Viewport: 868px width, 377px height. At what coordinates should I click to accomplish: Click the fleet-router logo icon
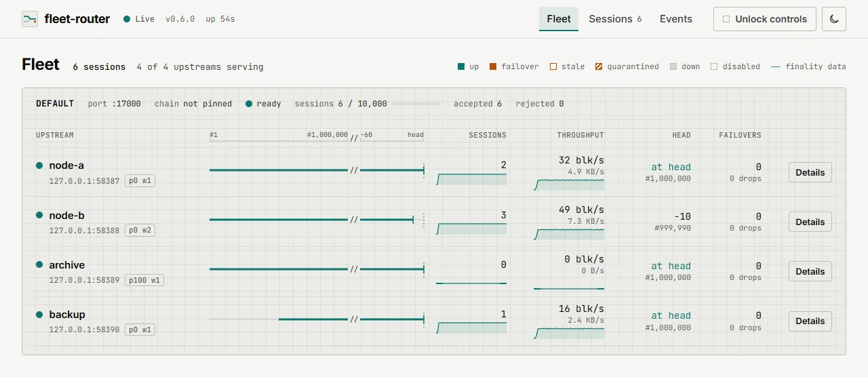click(30, 19)
